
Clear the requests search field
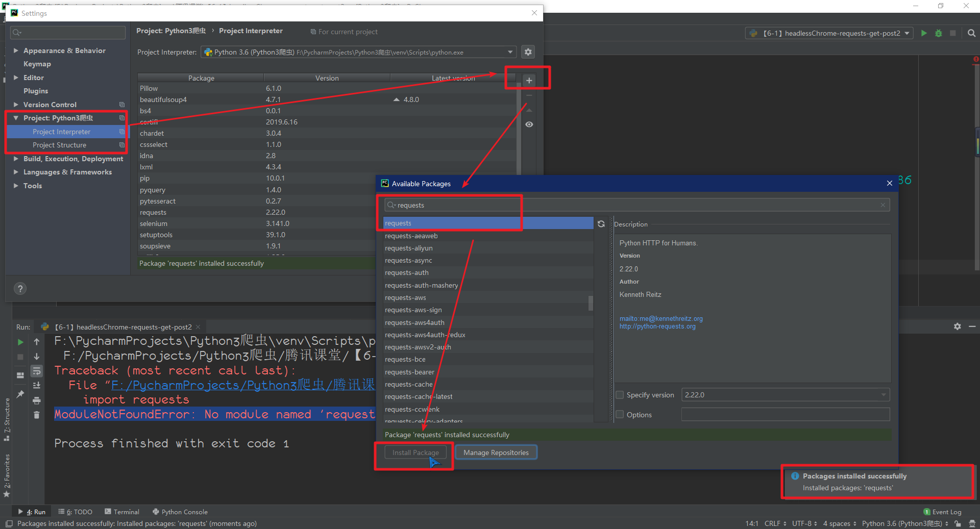tap(883, 205)
